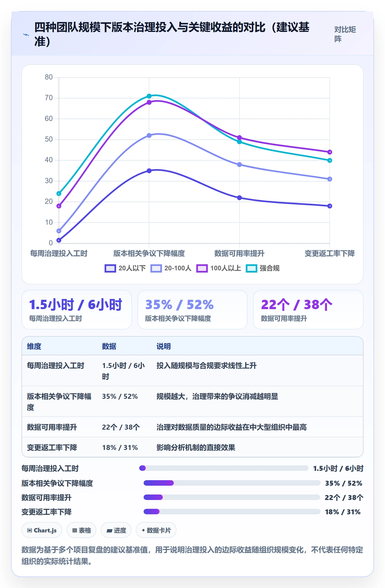The height and width of the screenshot is (588, 385).
Task: Click table cell 投入随规模与合规要求线性上升
Action: coord(207,366)
